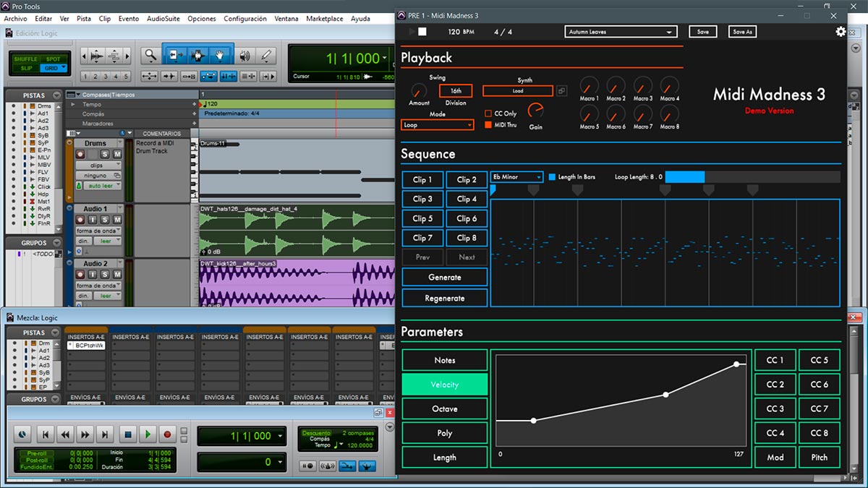Image resolution: width=868 pixels, height=488 pixels.
Task: Click the CC 5 button
Action: [x=820, y=360]
